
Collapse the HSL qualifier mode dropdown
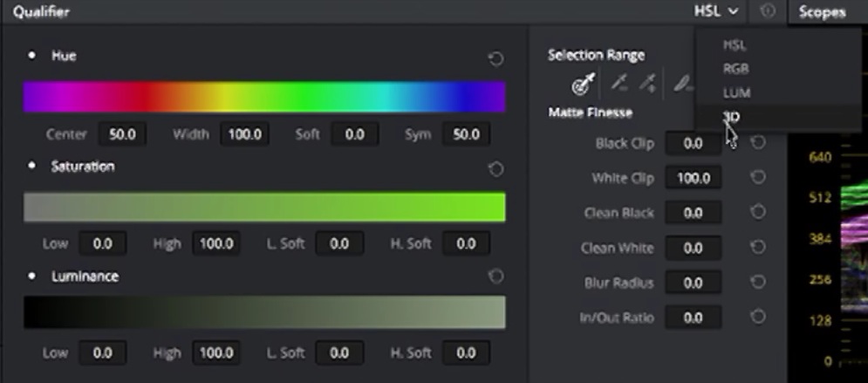point(716,12)
